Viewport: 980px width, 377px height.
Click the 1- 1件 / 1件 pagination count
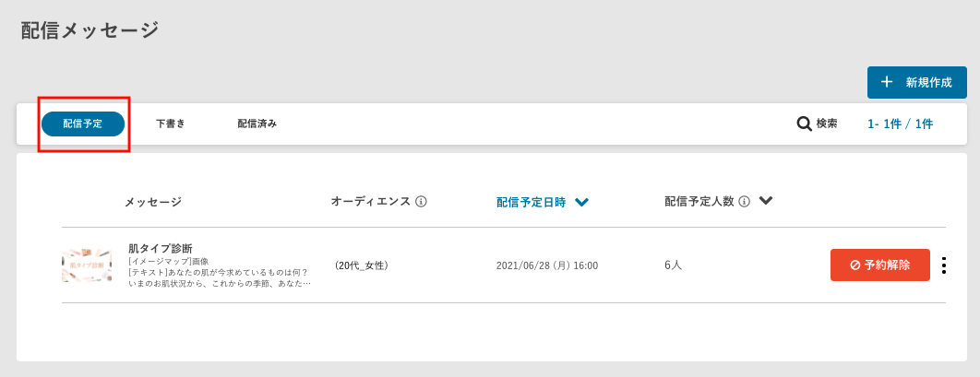pyautogui.click(x=900, y=124)
